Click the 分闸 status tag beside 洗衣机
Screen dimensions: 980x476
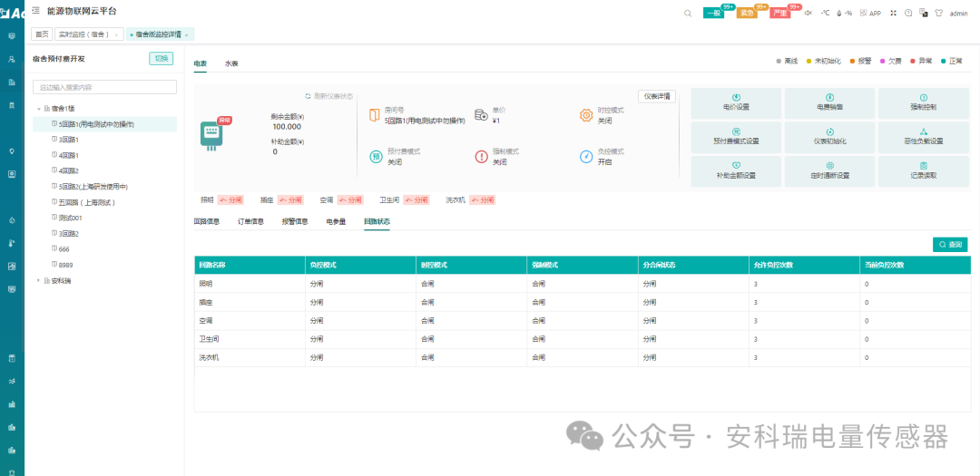[x=483, y=199]
